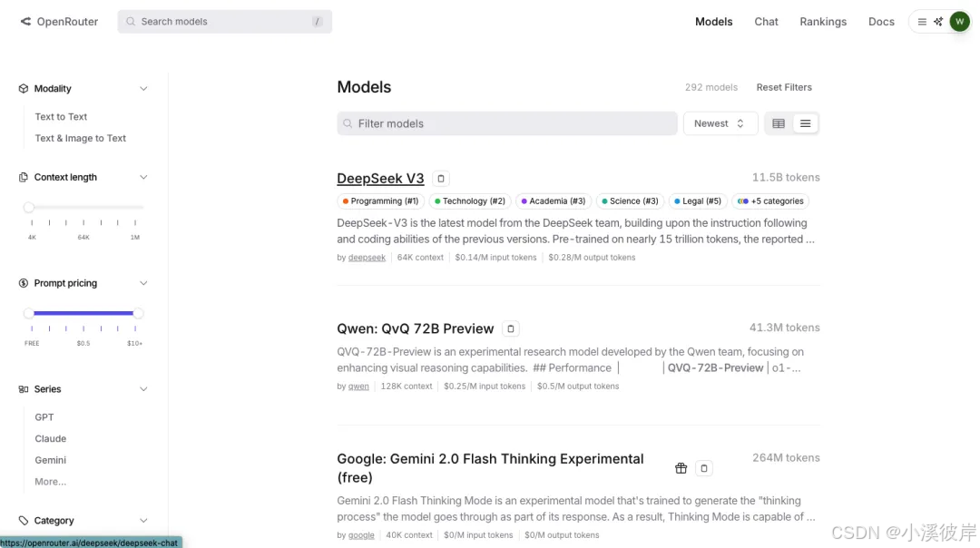This screenshot has width=980, height=548.
Task: Copy Gemini 2.0 Flash Thinking model ID icon
Action: pos(704,468)
